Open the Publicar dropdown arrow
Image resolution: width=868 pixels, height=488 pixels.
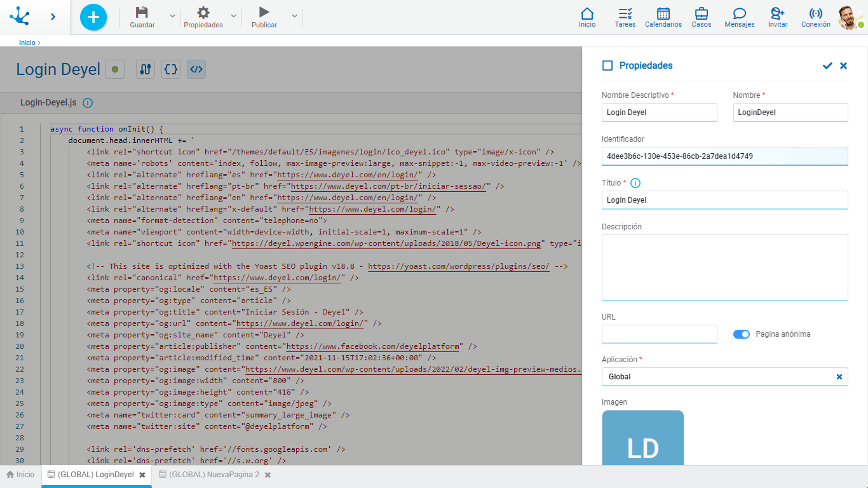pos(294,16)
